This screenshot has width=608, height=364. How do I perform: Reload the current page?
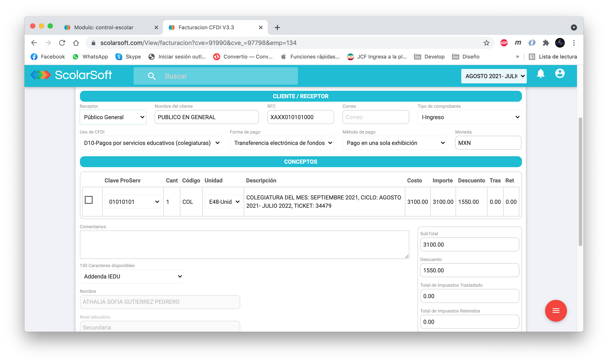point(62,43)
